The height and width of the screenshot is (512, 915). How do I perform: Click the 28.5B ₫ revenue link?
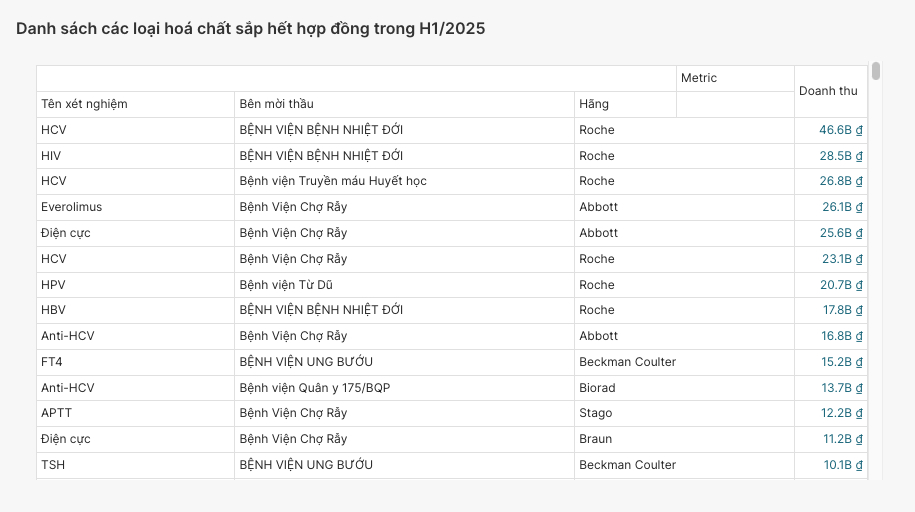(x=840, y=156)
